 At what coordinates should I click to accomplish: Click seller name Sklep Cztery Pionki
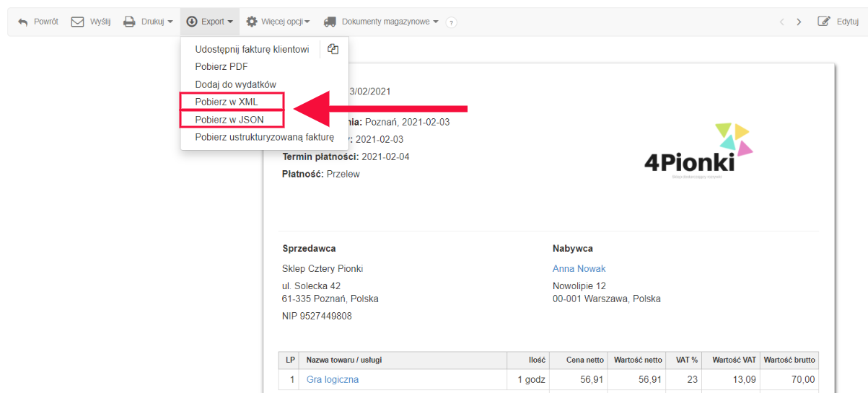(323, 268)
